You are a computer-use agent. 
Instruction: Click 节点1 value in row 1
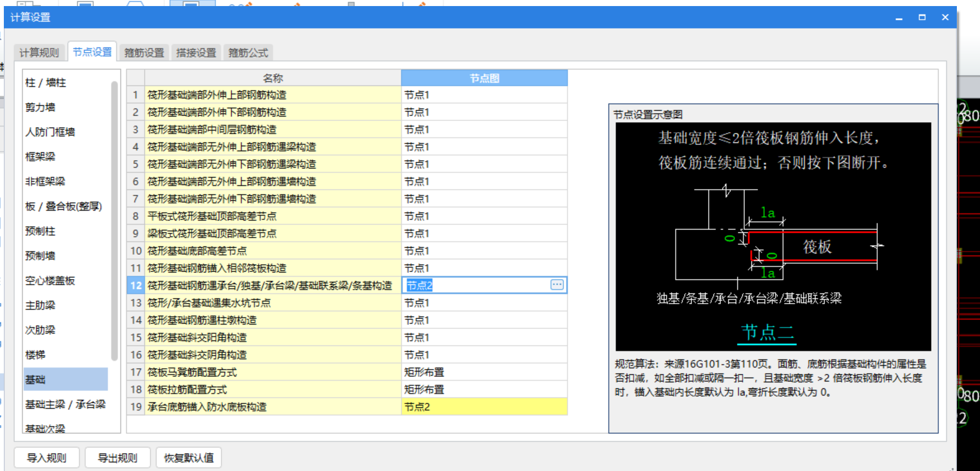tap(484, 95)
